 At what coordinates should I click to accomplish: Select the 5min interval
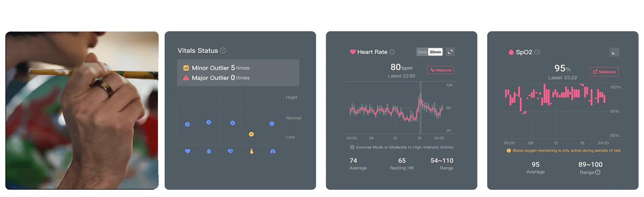(422, 52)
